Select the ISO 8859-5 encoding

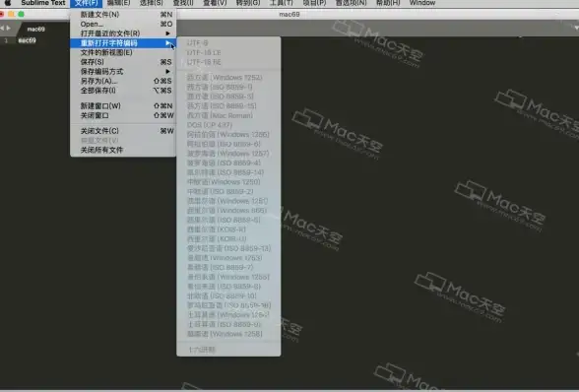[x=228, y=221]
